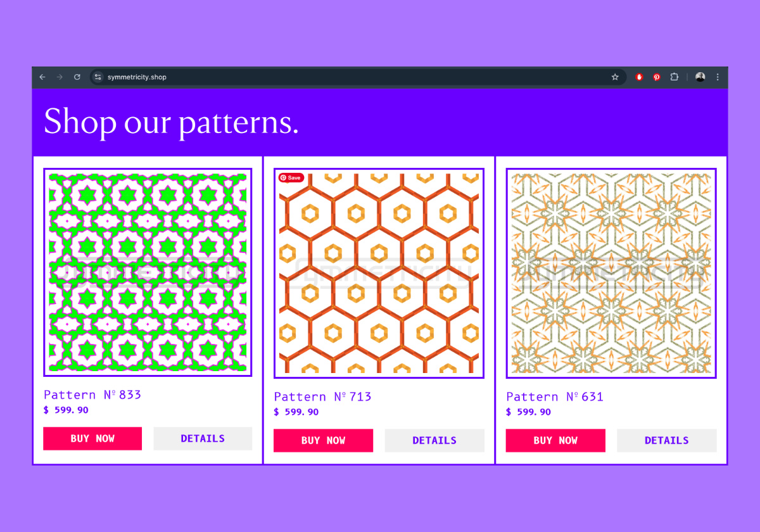Screen dimensions: 760x532
Task: Show details of Pattern Nº 631
Action: point(666,440)
